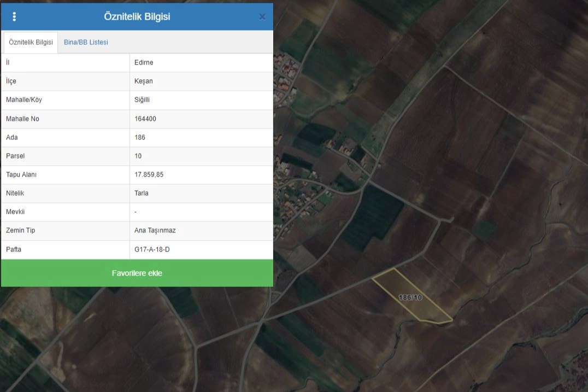The width and height of the screenshot is (588, 392).
Task: Click the panel title Öznitelik Bilgisi header
Action: pyautogui.click(x=137, y=16)
